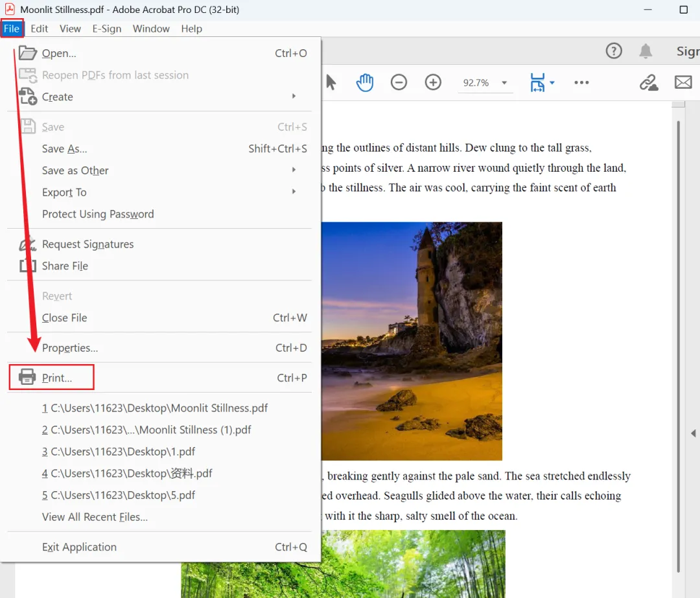Click the email envelope icon

tap(683, 82)
